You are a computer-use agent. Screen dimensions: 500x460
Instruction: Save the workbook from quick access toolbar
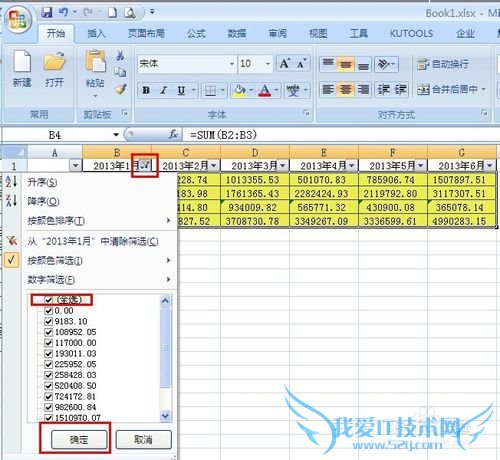click(47, 12)
